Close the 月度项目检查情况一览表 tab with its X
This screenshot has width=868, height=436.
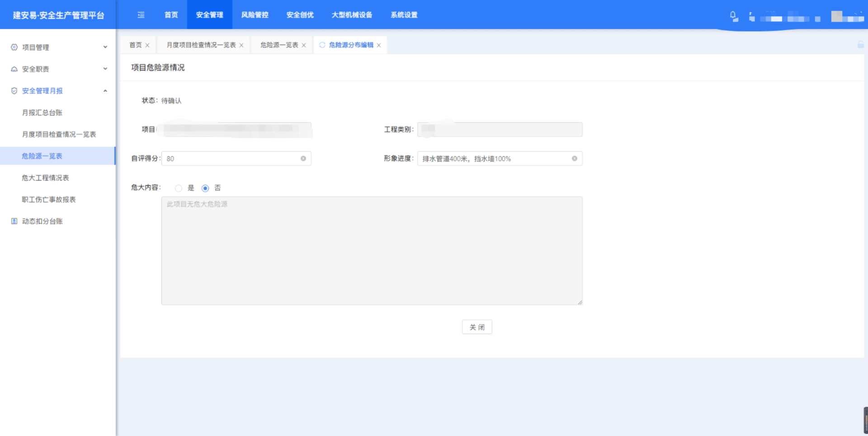[x=241, y=45]
